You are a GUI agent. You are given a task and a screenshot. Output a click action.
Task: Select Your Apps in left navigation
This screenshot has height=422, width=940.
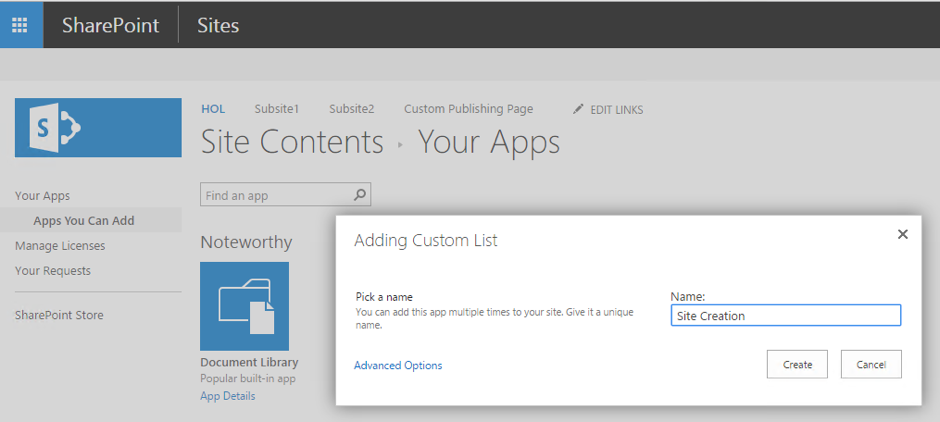point(42,196)
